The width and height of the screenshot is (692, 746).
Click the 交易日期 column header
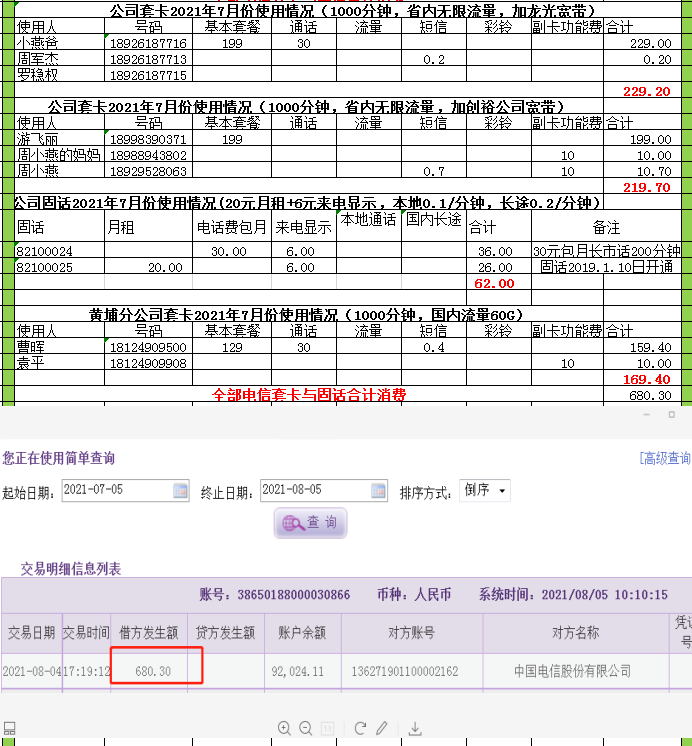coord(32,633)
